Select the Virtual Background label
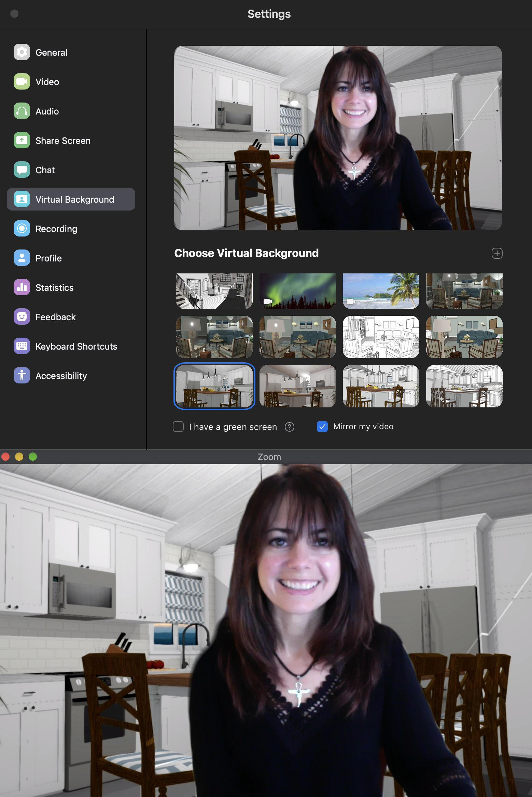This screenshot has width=532, height=797. click(75, 200)
